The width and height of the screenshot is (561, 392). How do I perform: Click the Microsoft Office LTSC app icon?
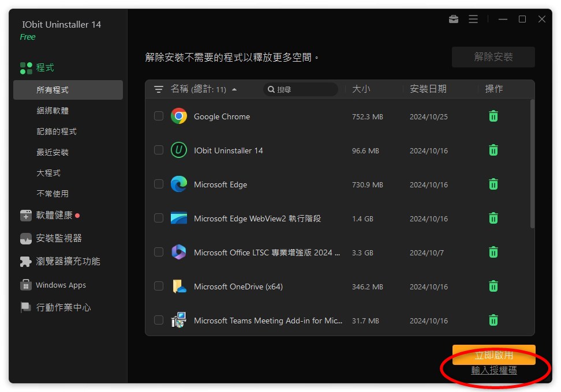click(178, 252)
